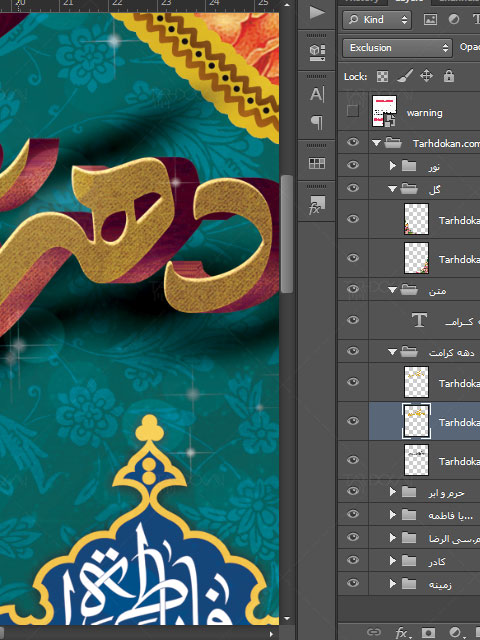This screenshot has height=640, width=480.
Task: Expand the یا فاطمه group
Action: coord(393,515)
